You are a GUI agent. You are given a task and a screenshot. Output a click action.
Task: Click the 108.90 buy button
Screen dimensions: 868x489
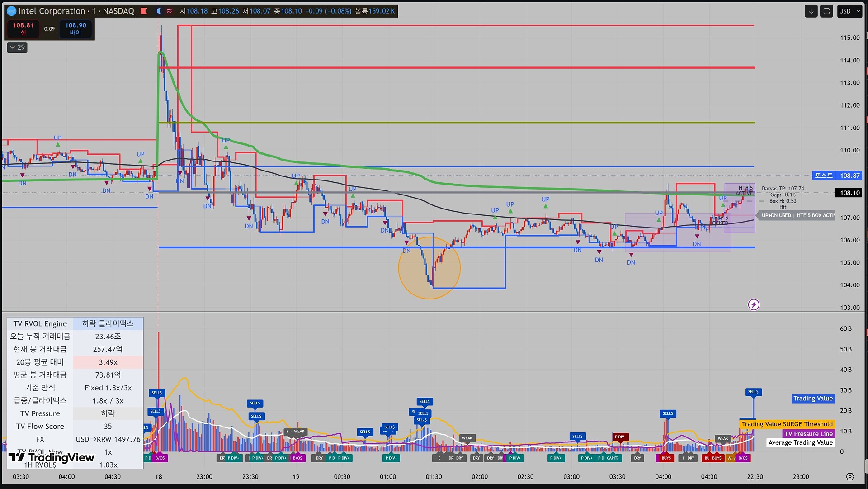pos(75,28)
